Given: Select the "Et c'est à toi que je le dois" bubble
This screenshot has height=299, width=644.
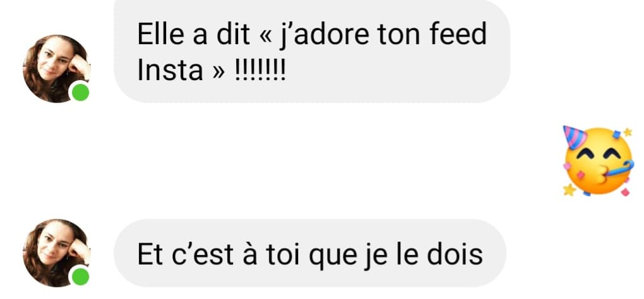Looking at the screenshot, I should coord(310,253).
